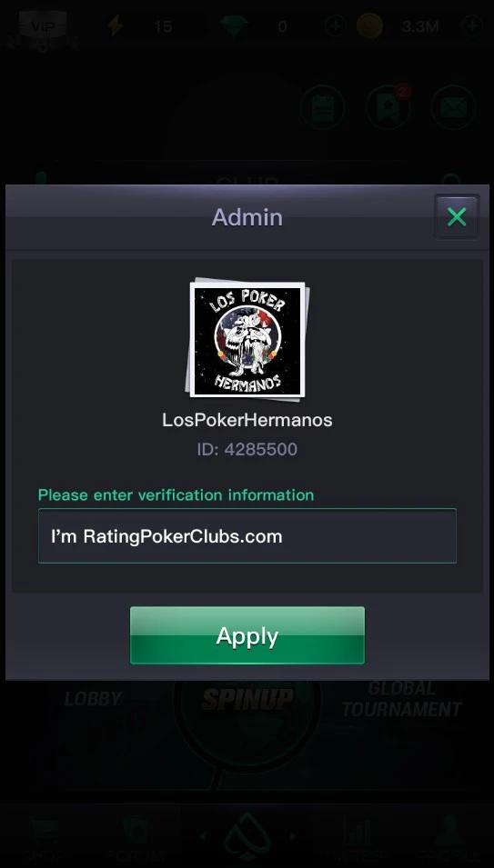Focus the verification information text field

coord(247,536)
